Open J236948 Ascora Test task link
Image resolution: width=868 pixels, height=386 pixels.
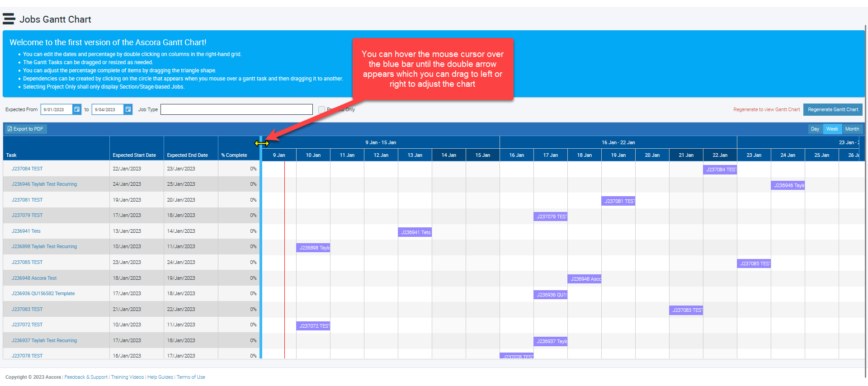point(34,278)
